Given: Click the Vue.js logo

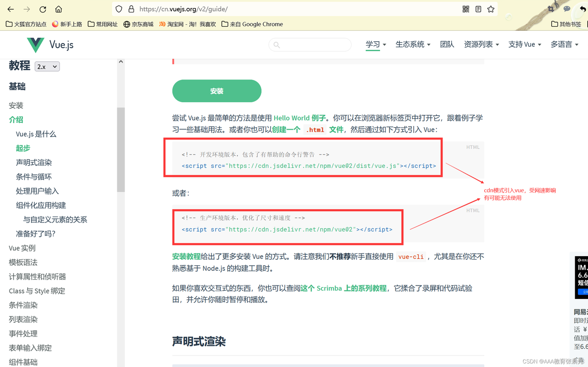Looking at the screenshot, I should pos(50,45).
